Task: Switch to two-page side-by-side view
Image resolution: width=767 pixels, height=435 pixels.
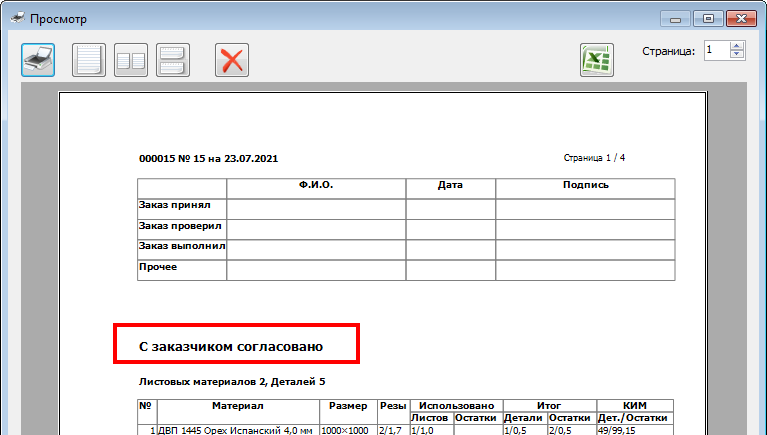Action: 131,60
